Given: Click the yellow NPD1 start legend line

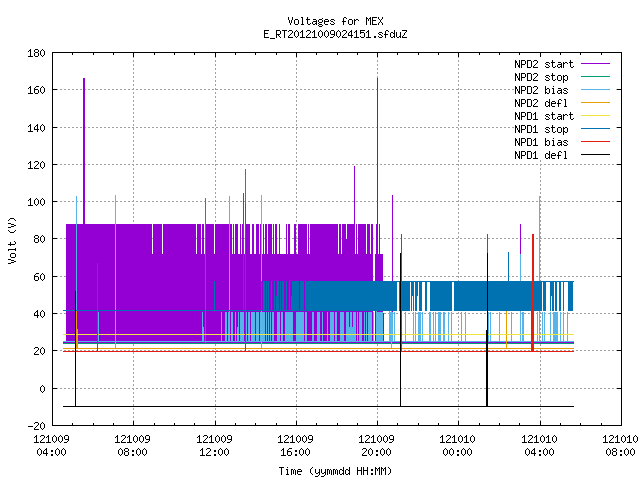Looking at the screenshot, I should point(595,116).
